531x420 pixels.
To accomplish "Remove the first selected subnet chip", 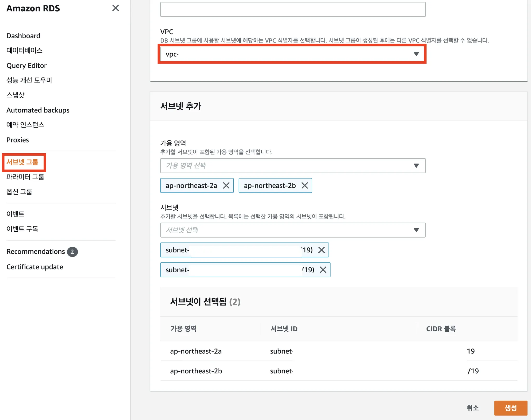I will pos(322,250).
